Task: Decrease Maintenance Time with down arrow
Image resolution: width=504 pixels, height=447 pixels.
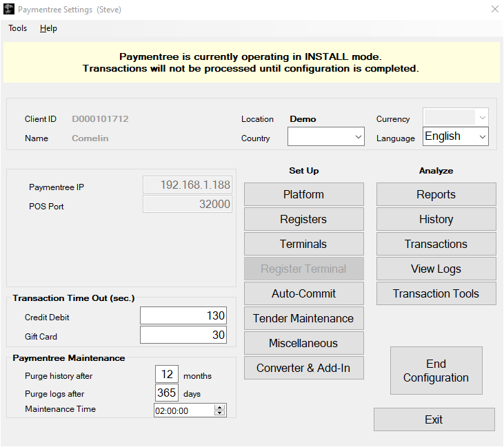Action: (x=219, y=413)
